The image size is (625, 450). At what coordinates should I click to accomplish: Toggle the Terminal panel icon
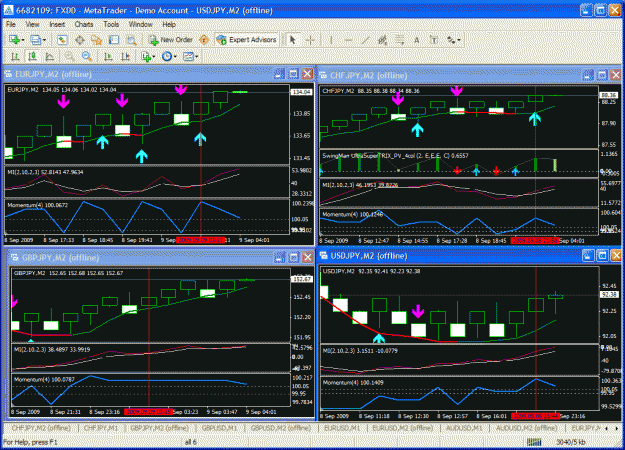(x=114, y=40)
